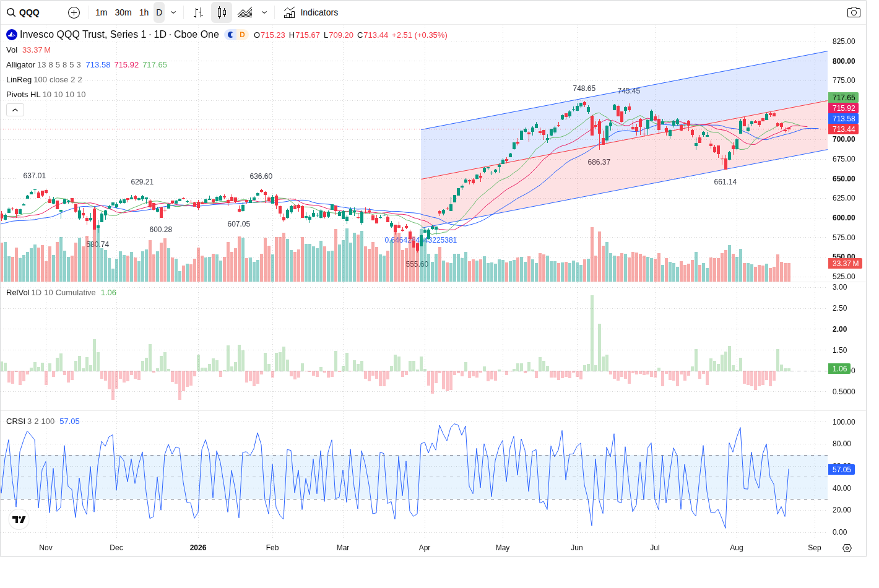
Task: Click the 713.58 blue price label
Action: 844,119
